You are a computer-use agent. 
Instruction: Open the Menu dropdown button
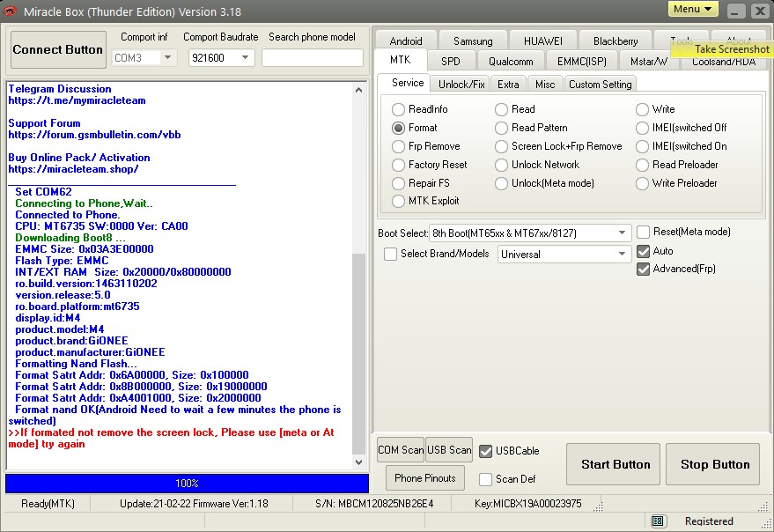(693, 9)
